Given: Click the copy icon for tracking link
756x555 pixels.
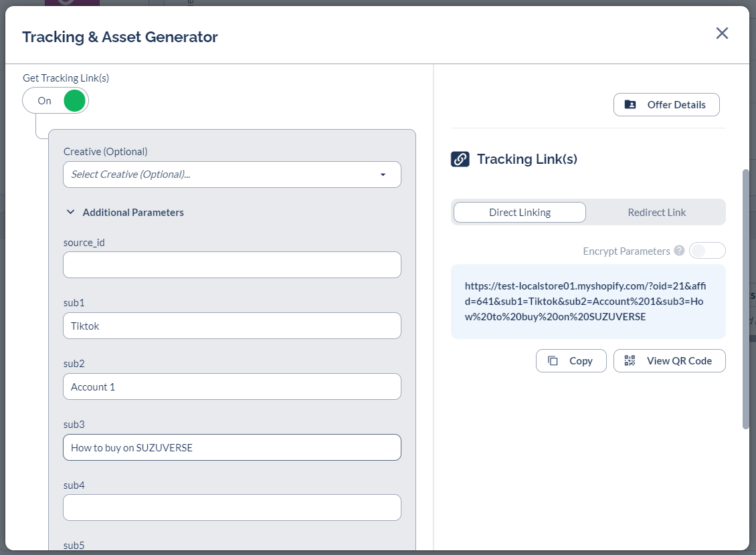Looking at the screenshot, I should pos(553,361).
